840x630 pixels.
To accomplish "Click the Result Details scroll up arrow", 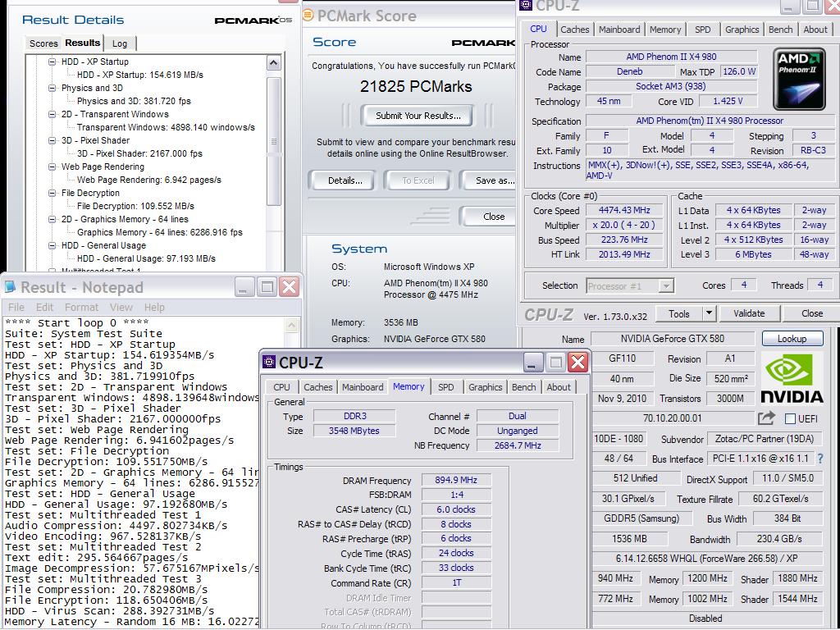I will click(x=274, y=63).
